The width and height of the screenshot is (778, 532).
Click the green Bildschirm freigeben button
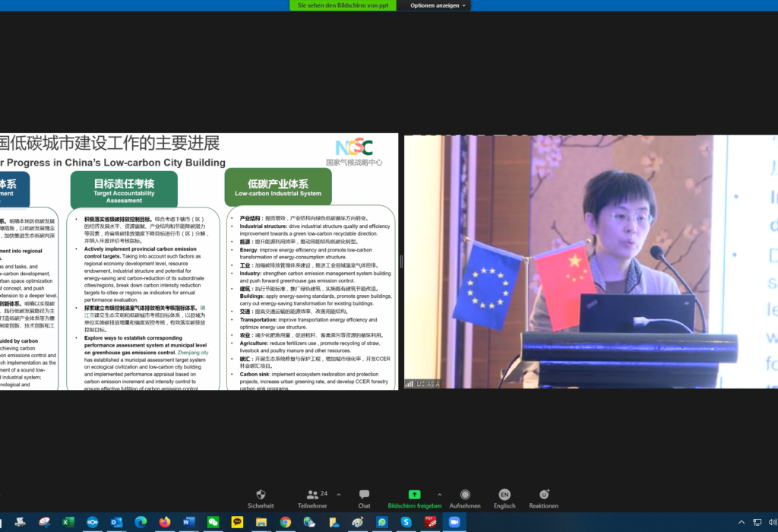click(x=415, y=494)
